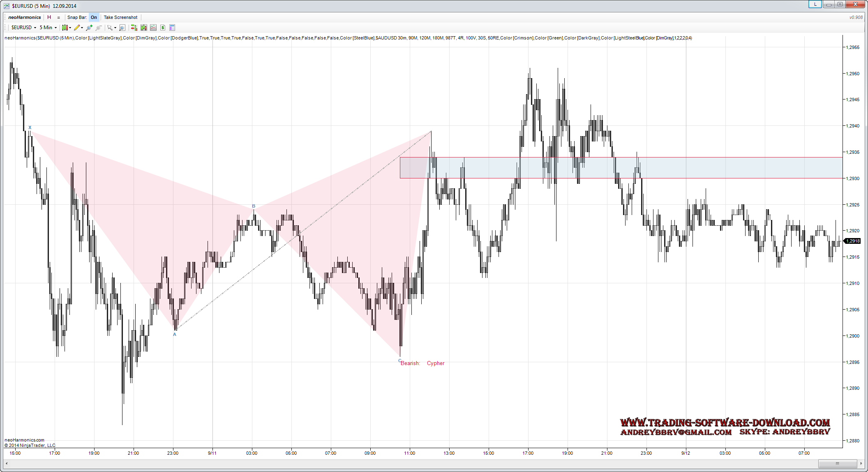868x472 pixels.
Task: Click the candlestick chart style icon
Action: click(x=65, y=28)
